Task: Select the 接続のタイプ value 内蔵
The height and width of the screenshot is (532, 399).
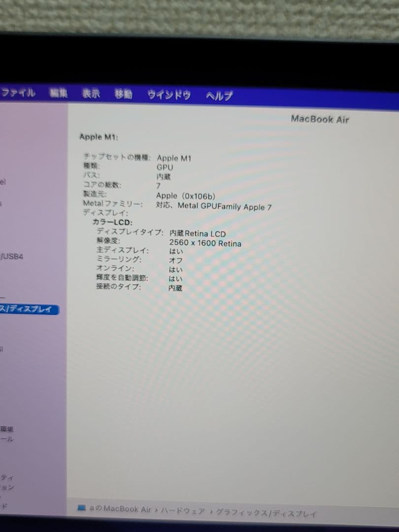Action: click(x=175, y=288)
